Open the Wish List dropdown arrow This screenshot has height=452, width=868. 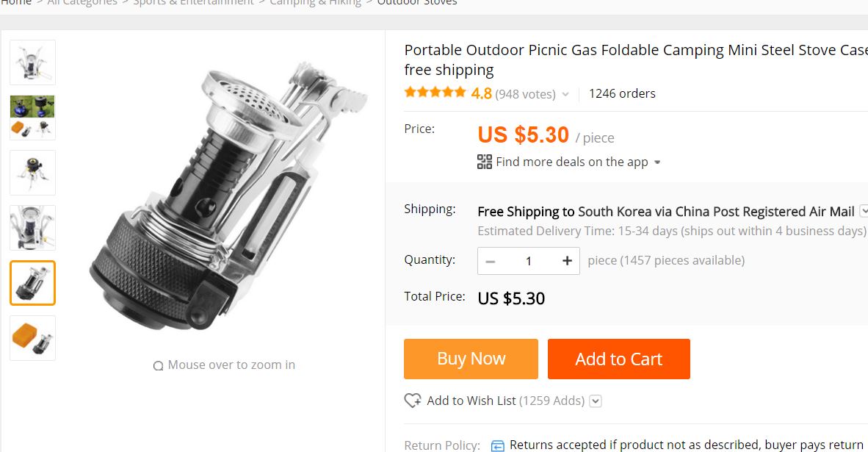click(x=596, y=401)
